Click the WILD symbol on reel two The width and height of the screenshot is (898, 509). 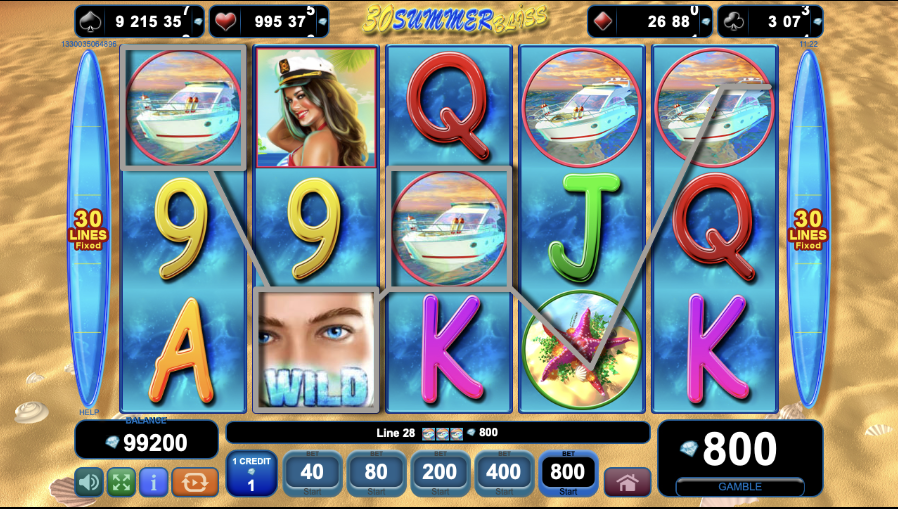[x=316, y=350]
